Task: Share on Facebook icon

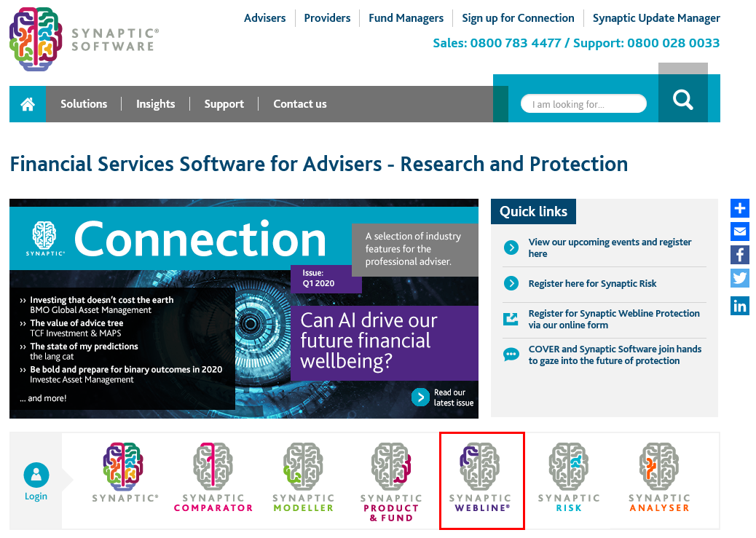Action: tap(739, 255)
